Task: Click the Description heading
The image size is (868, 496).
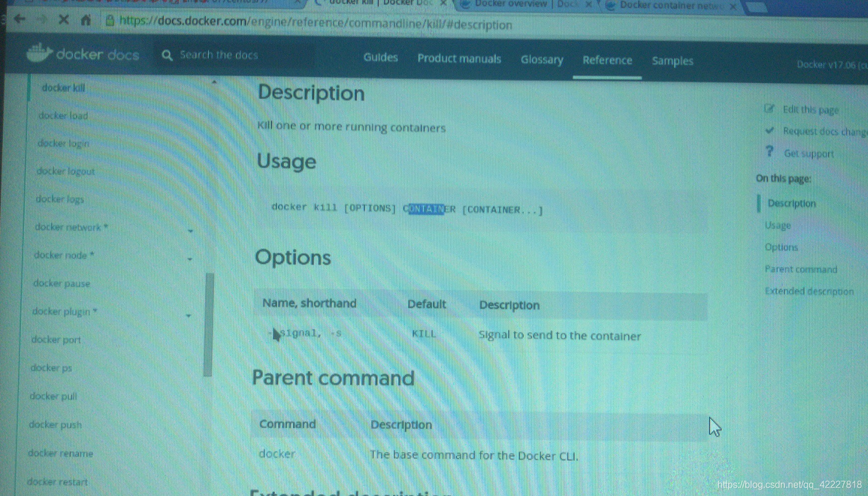Action: 311,93
